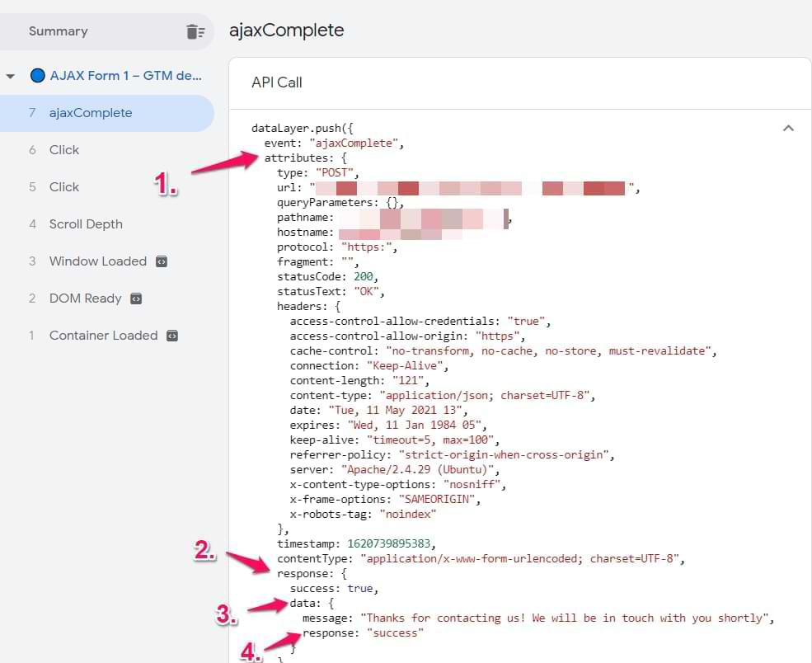The width and height of the screenshot is (812, 663).
Task: Click the statusCode value 200 in the code
Action: (x=365, y=277)
